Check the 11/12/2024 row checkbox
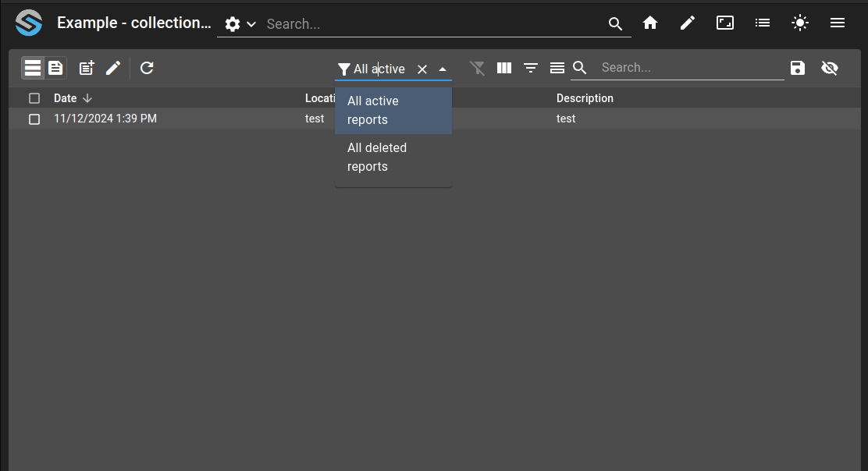This screenshot has height=471, width=868. click(34, 119)
